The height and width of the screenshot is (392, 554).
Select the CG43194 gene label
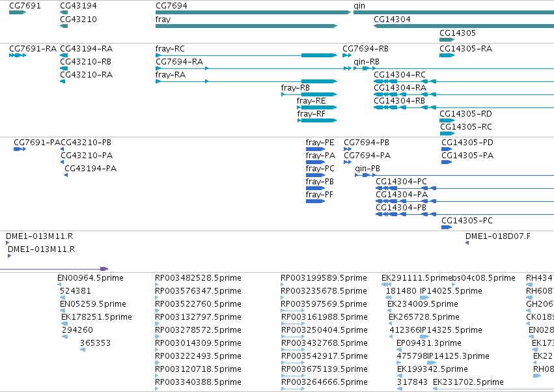[x=78, y=6]
